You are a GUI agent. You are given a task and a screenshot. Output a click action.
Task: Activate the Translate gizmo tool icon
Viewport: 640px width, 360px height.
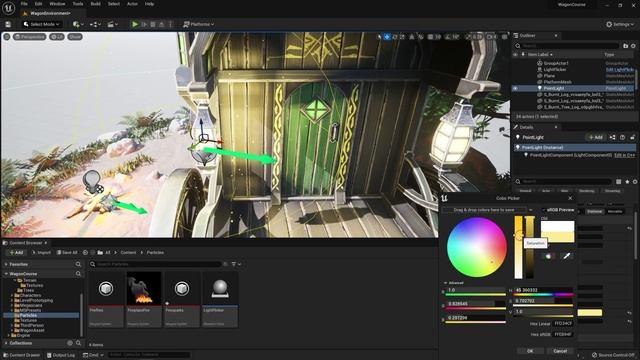(x=387, y=37)
